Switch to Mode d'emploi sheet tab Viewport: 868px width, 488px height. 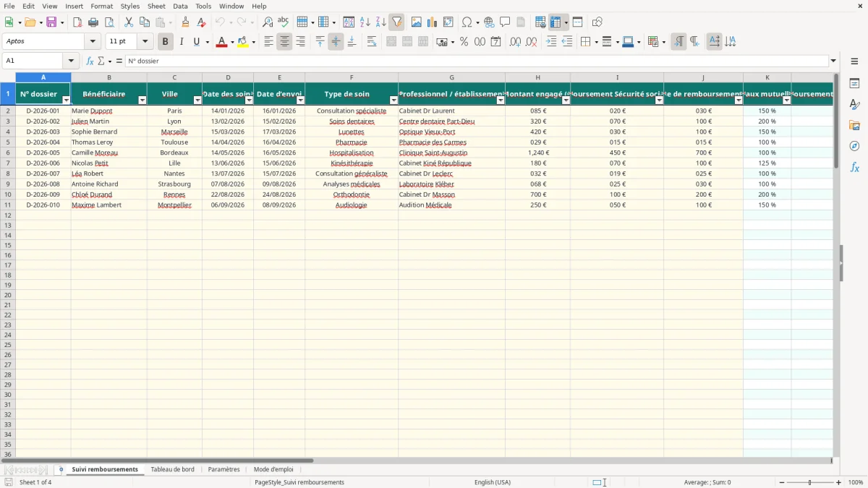[x=273, y=469]
